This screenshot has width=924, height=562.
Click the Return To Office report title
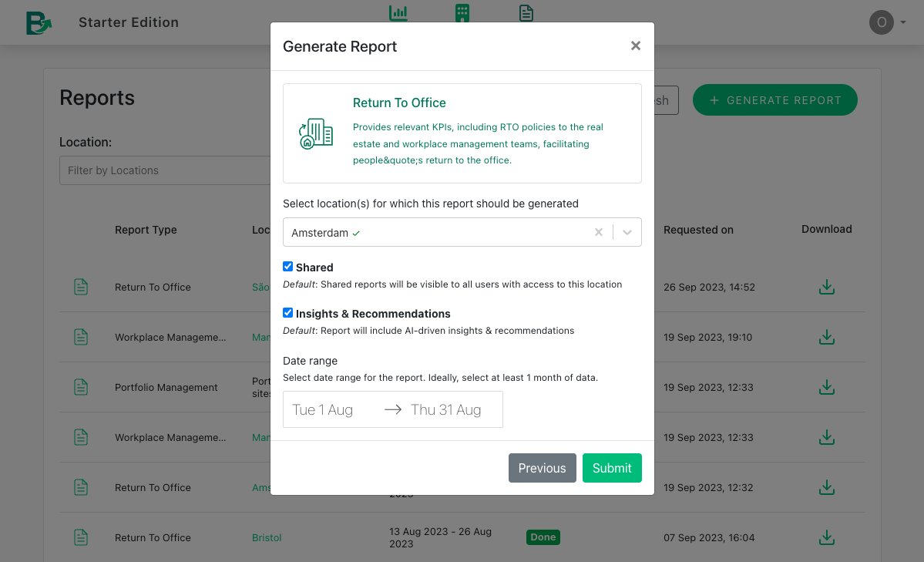coord(399,103)
